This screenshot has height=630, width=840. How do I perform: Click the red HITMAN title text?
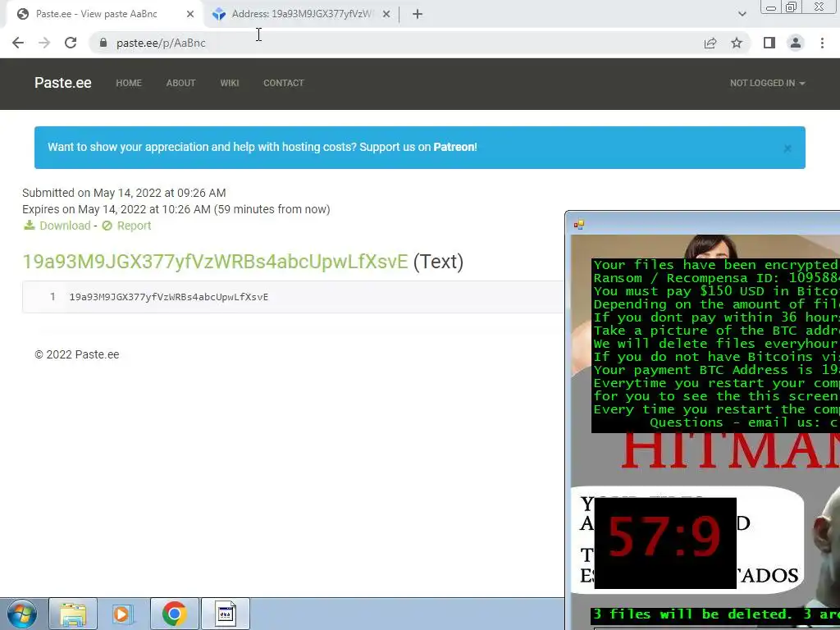coord(729,451)
